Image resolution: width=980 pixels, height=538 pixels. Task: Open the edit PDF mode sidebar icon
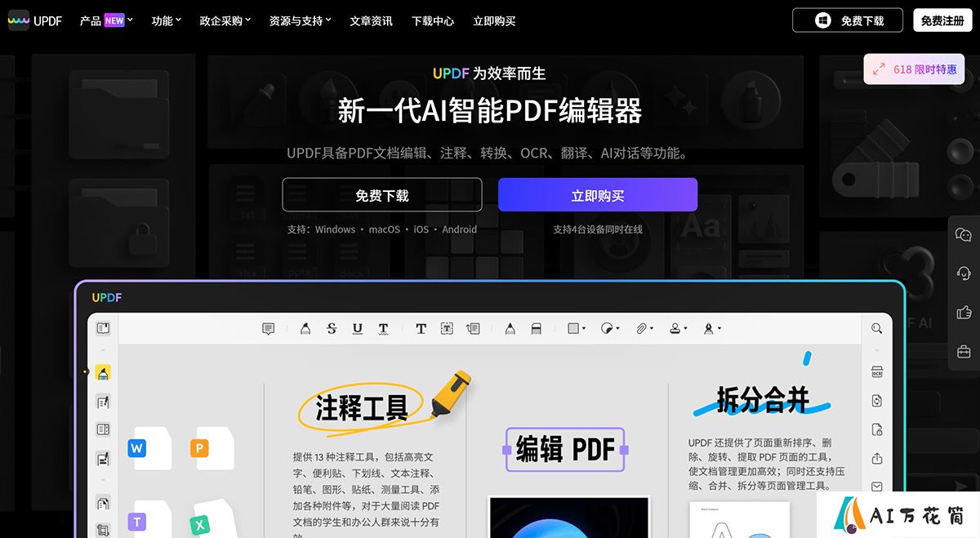[103, 402]
